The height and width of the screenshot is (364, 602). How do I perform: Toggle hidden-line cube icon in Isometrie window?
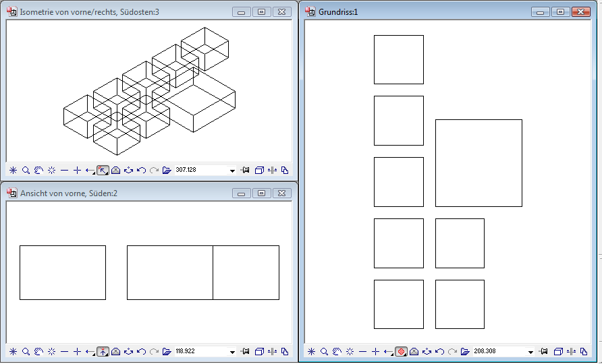pyautogui.click(x=259, y=171)
